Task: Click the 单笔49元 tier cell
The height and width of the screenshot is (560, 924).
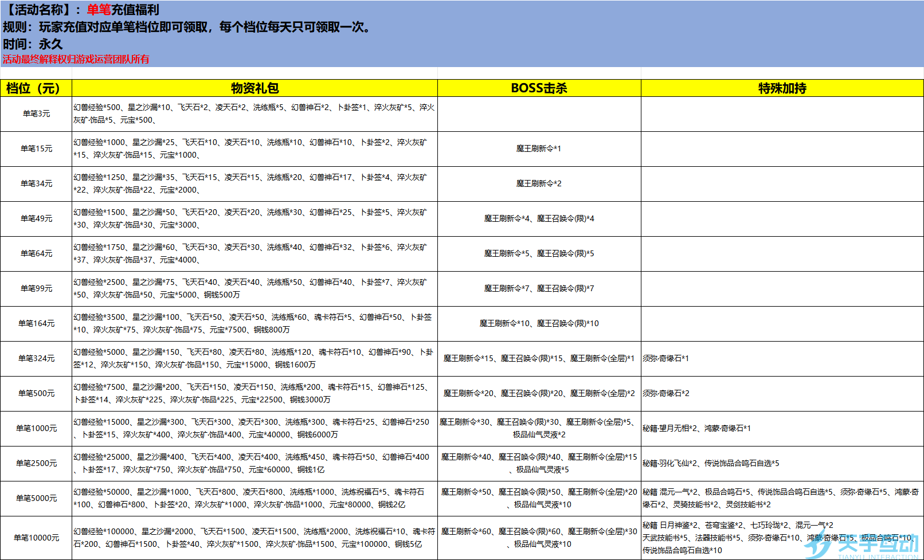Action: [x=36, y=219]
